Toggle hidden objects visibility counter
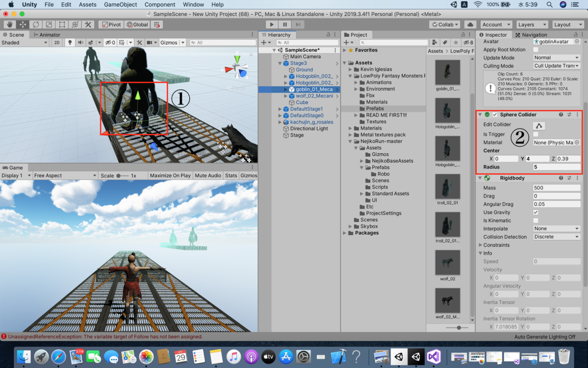The height and width of the screenshot is (368, 588). pos(110,43)
